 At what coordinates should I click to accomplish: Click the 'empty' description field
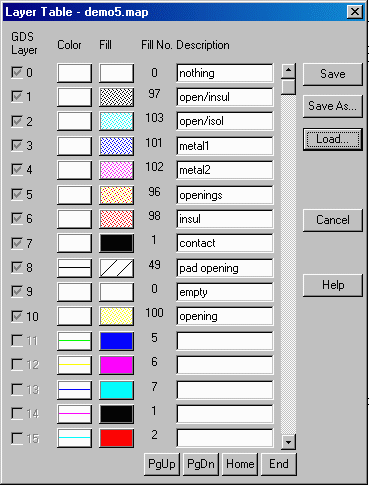[x=225, y=292]
